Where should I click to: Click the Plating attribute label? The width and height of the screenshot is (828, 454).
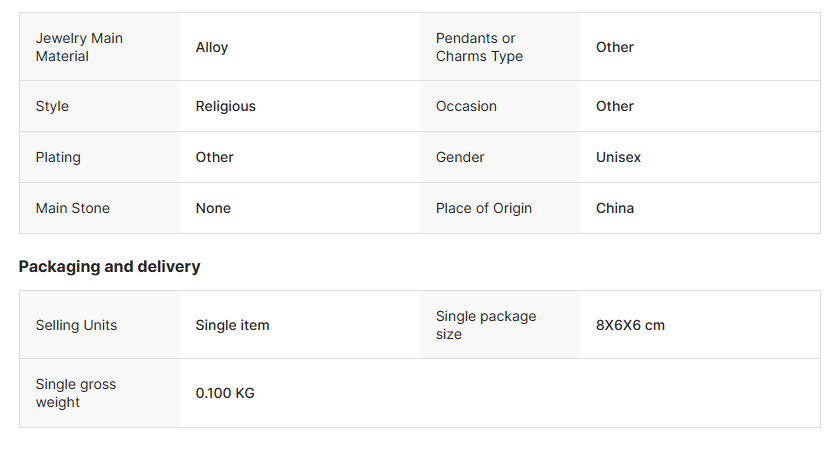click(58, 157)
